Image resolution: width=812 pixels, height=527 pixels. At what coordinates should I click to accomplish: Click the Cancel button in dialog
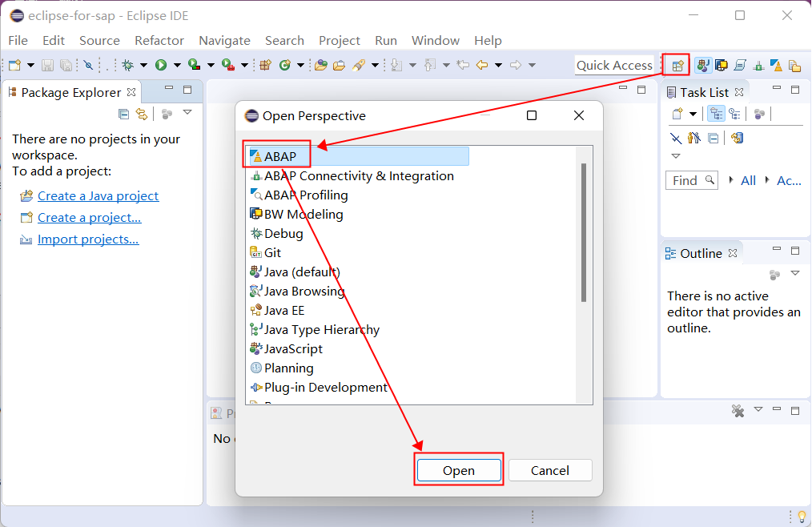pos(550,470)
